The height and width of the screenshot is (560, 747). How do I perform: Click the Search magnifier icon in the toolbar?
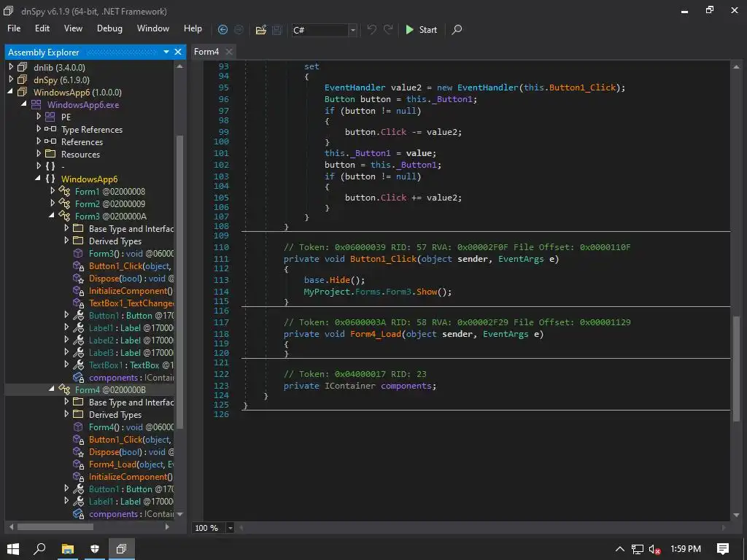(457, 30)
